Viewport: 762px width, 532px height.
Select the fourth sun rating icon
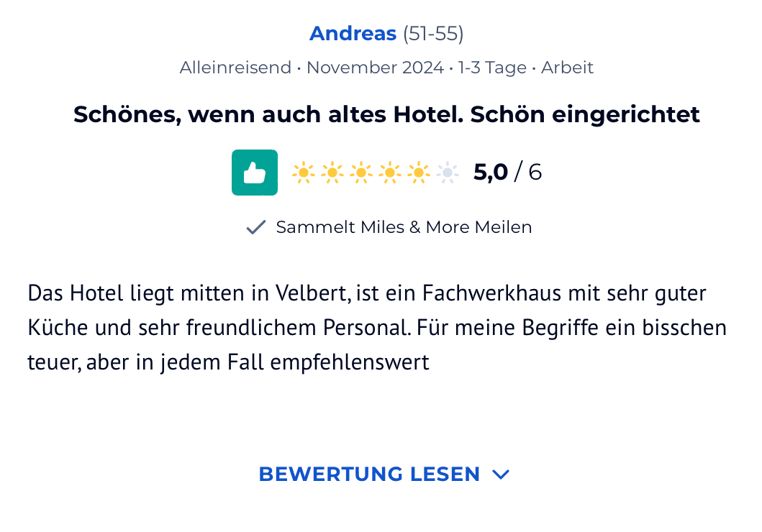pyautogui.click(x=390, y=173)
